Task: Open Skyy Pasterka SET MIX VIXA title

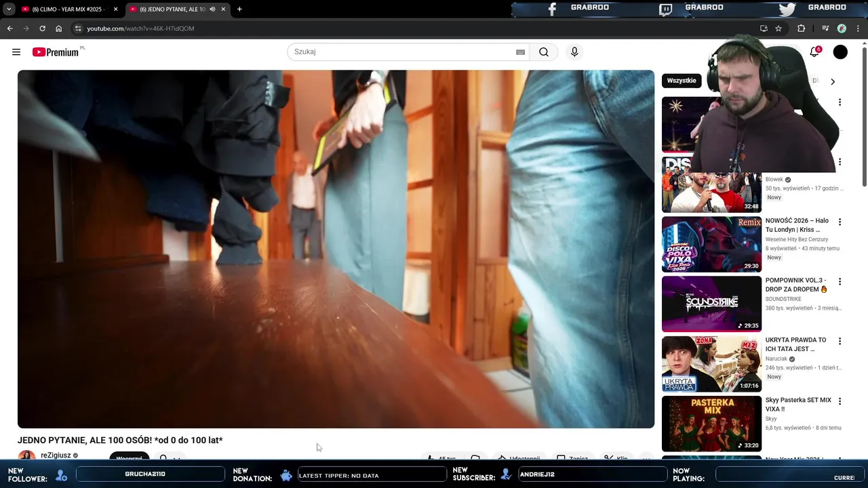Action: click(798, 404)
